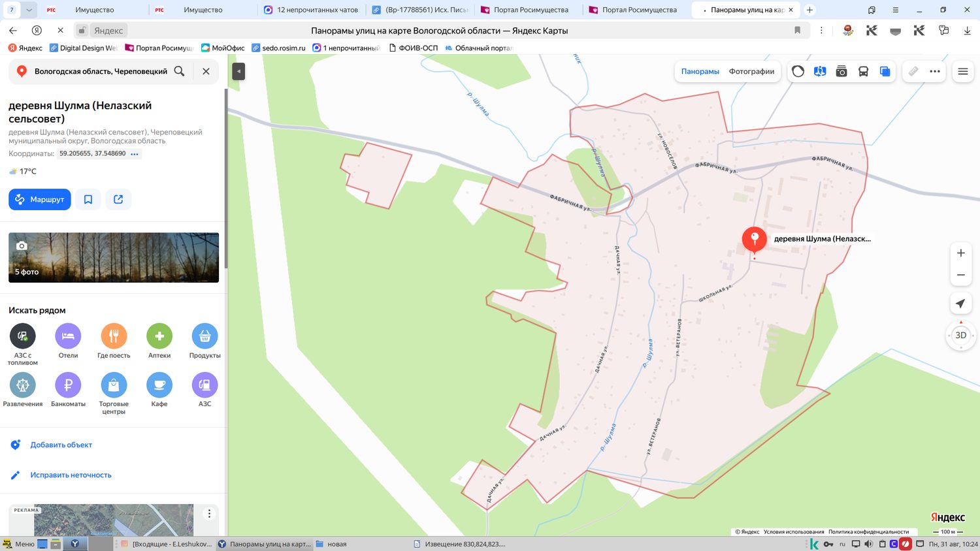
Task: Save the place with the bookmark icon
Action: tap(88, 199)
